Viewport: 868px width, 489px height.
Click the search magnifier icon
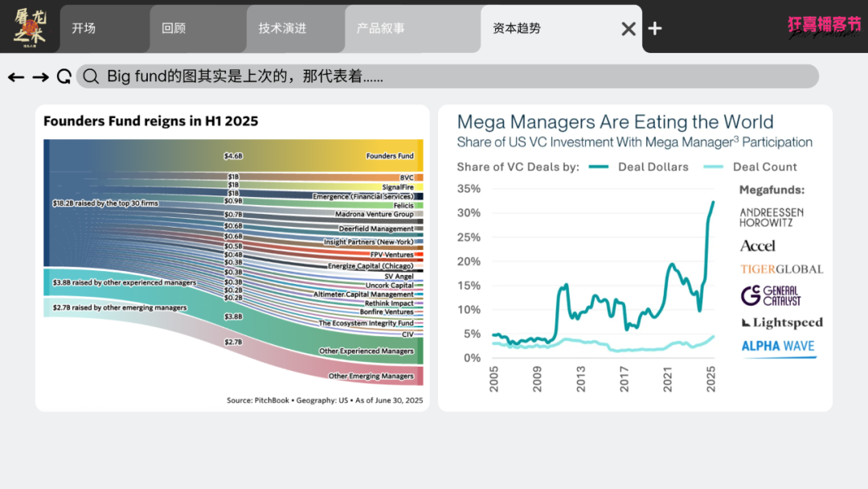point(92,76)
